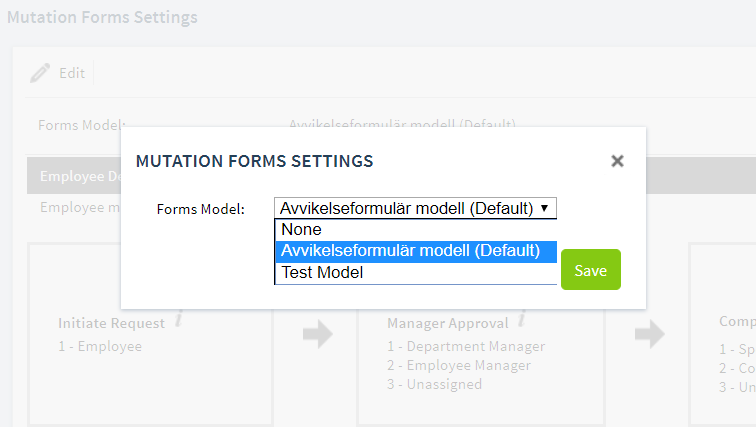Click arrow icon after Manager Approval step

click(x=649, y=334)
